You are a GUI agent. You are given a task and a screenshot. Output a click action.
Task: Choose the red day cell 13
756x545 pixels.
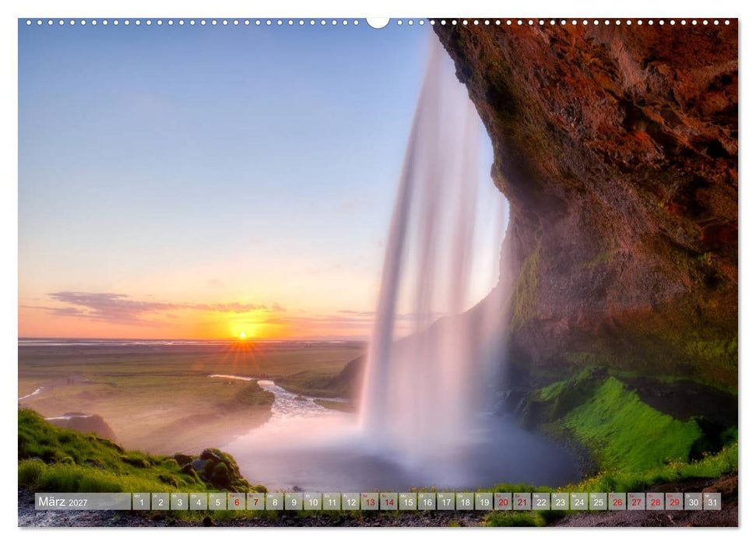369,501
